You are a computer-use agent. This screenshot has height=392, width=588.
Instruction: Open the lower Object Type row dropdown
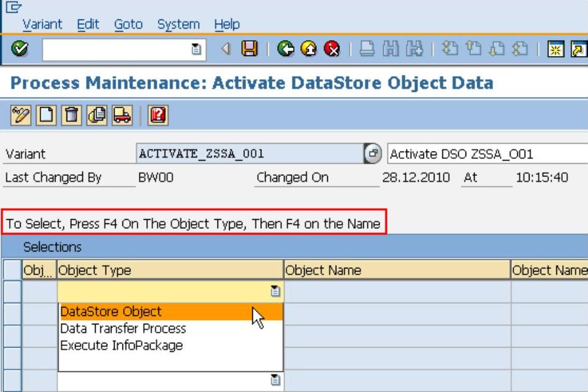pos(275,381)
